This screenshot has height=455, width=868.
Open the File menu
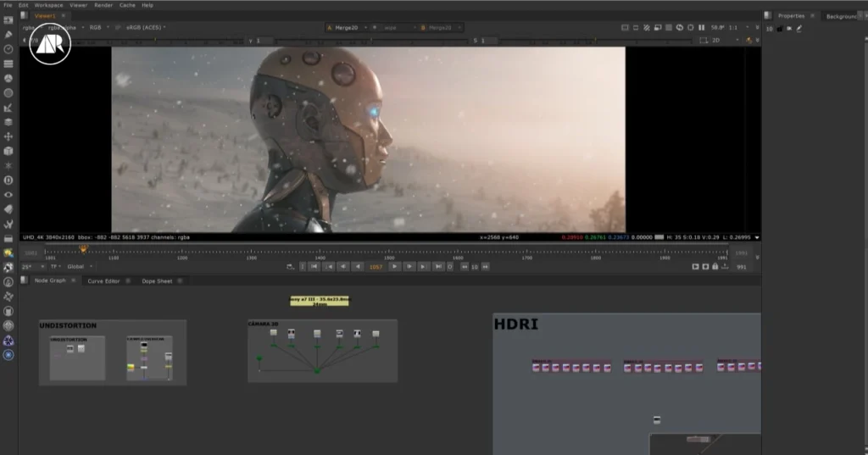point(8,5)
